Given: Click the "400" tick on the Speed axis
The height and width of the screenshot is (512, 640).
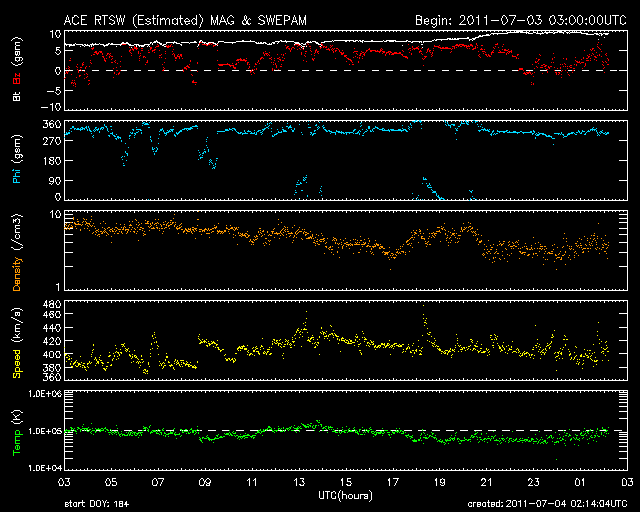Looking at the screenshot, I should point(52,354).
